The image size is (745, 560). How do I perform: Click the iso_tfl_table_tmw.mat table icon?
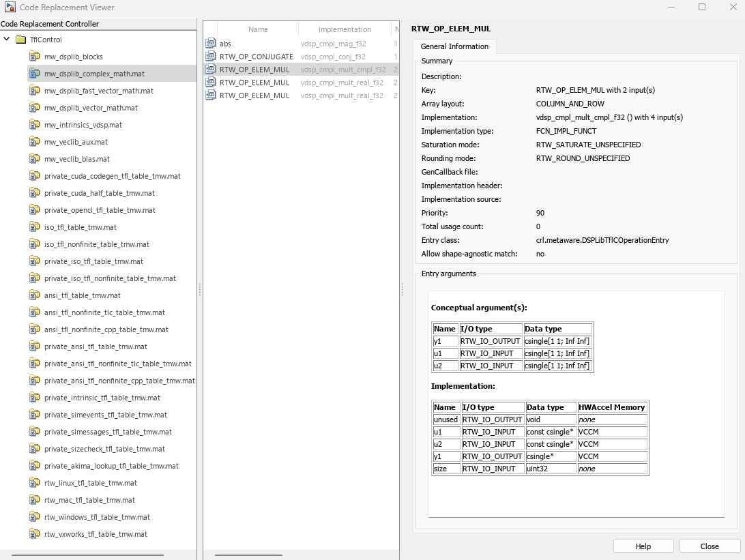(35, 227)
